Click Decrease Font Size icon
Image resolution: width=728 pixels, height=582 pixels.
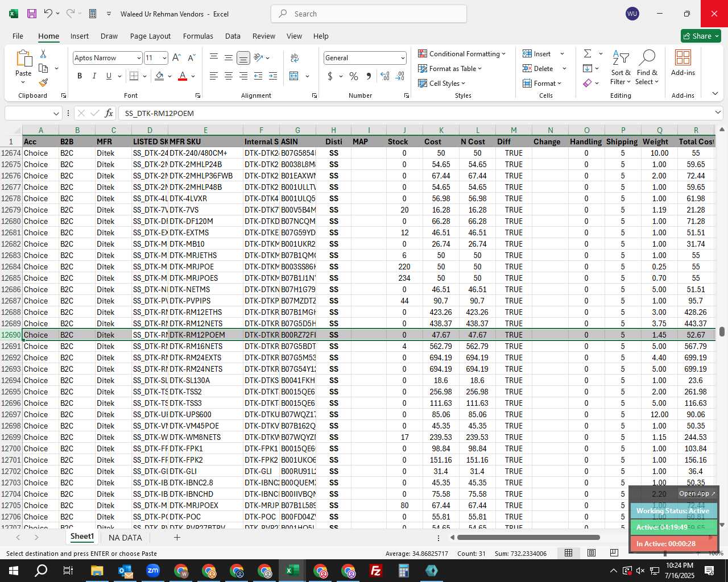[x=191, y=58]
